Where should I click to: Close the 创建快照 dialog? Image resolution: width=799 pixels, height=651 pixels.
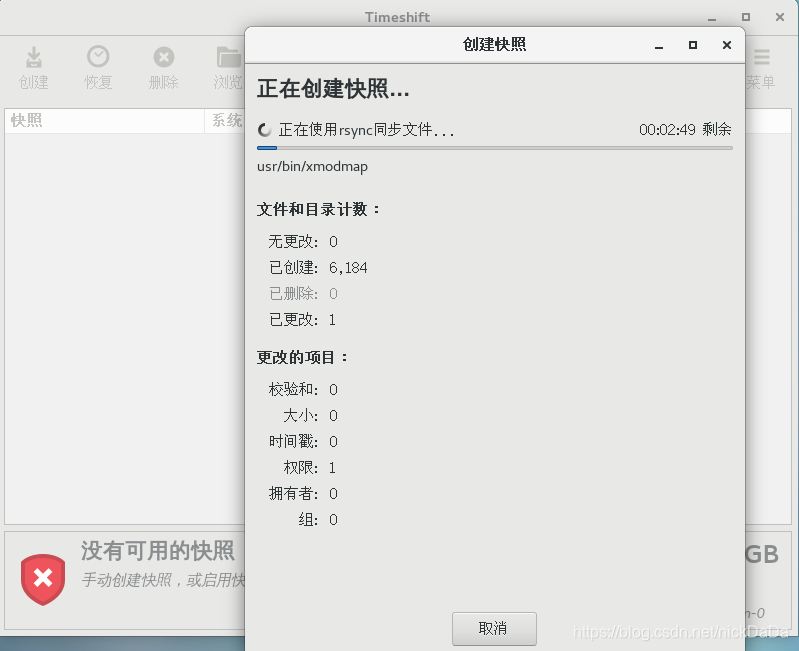point(727,45)
